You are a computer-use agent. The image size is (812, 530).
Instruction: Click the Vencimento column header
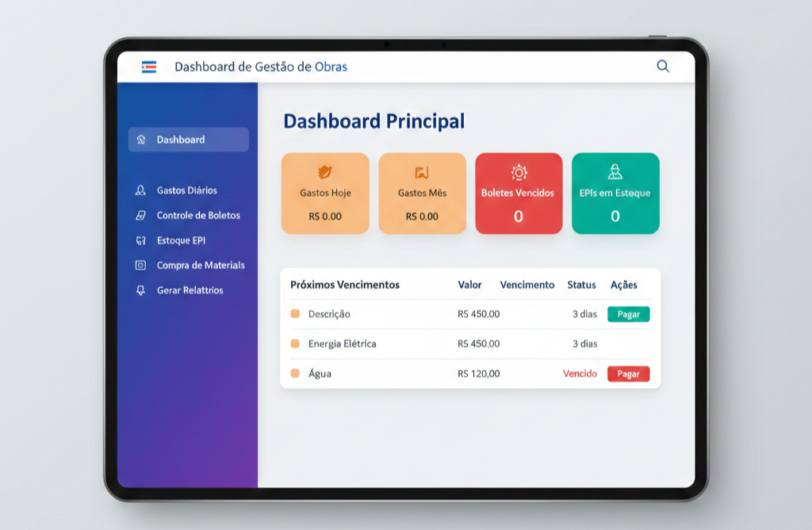527,285
